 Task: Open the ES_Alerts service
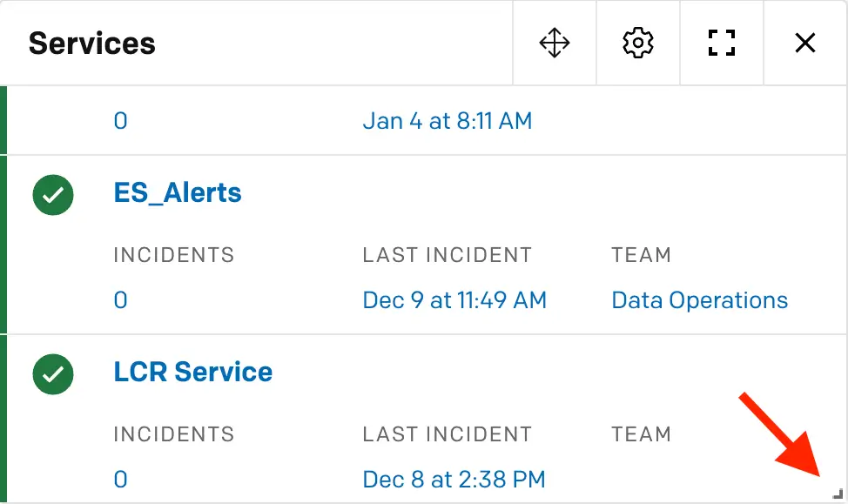[x=178, y=193]
